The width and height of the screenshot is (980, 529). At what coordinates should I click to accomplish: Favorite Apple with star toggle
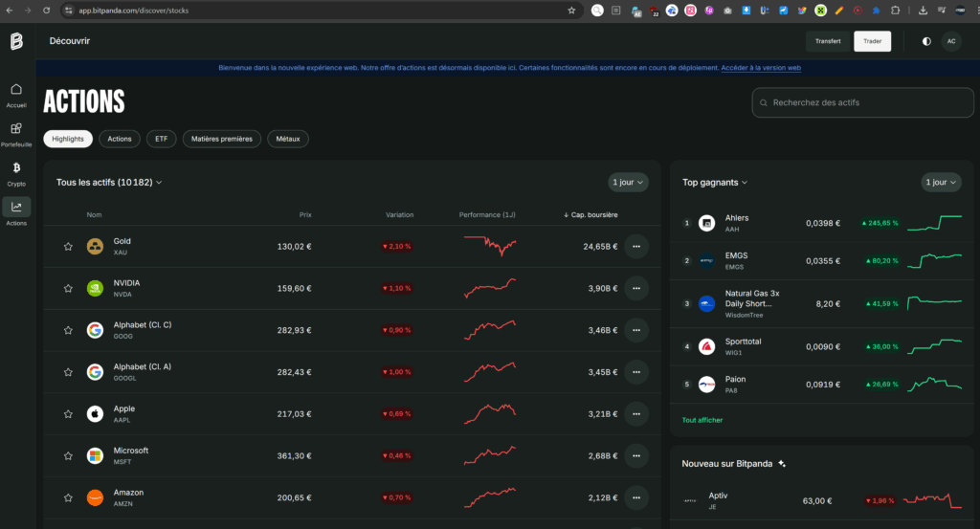point(68,413)
